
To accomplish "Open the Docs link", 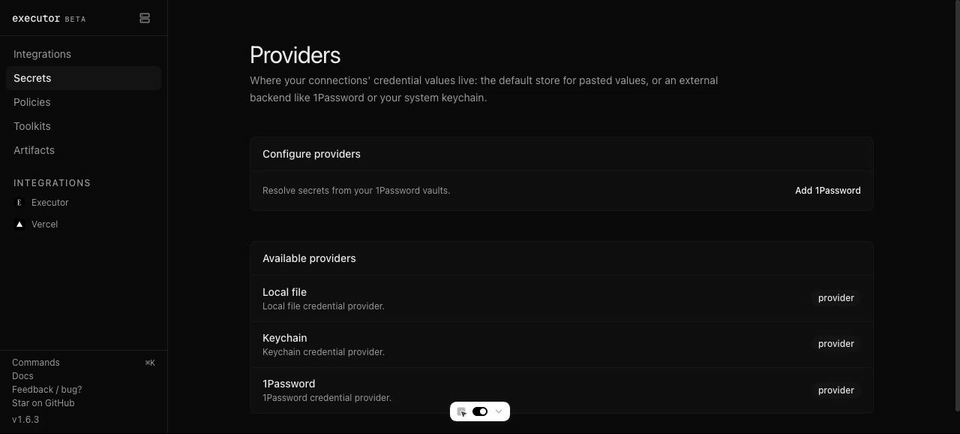I will coord(23,376).
